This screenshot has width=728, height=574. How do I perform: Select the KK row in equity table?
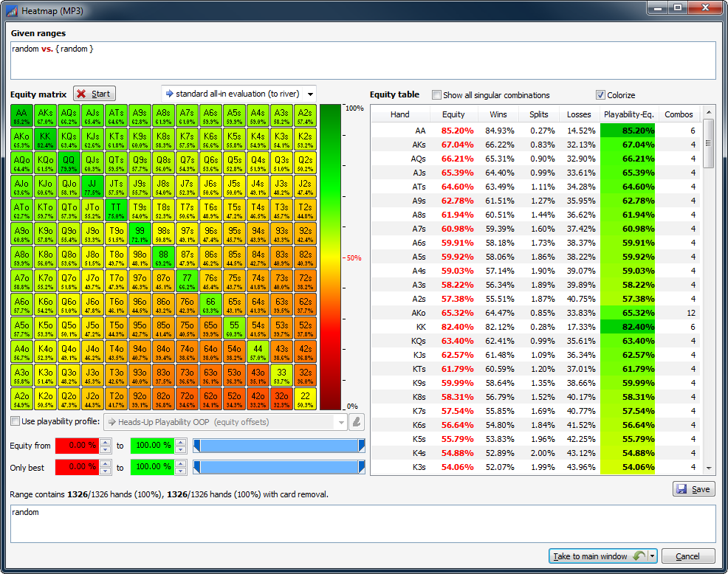(536, 327)
